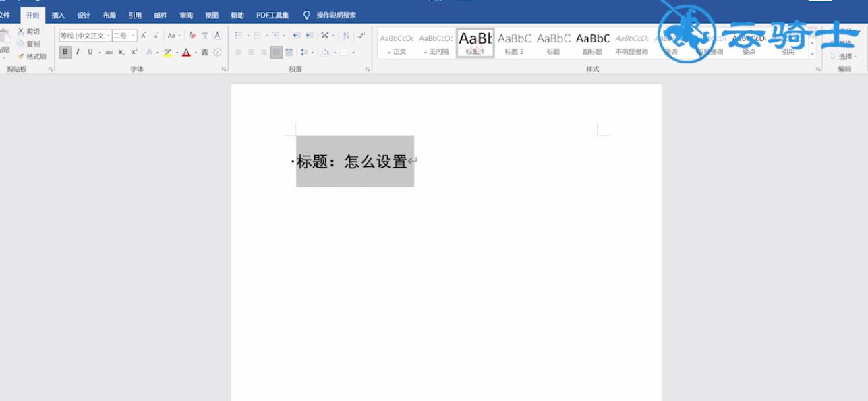This screenshot has height=401, width=868.
Task: Toggle Bold formatting button
Action: [x=65, y=52]
